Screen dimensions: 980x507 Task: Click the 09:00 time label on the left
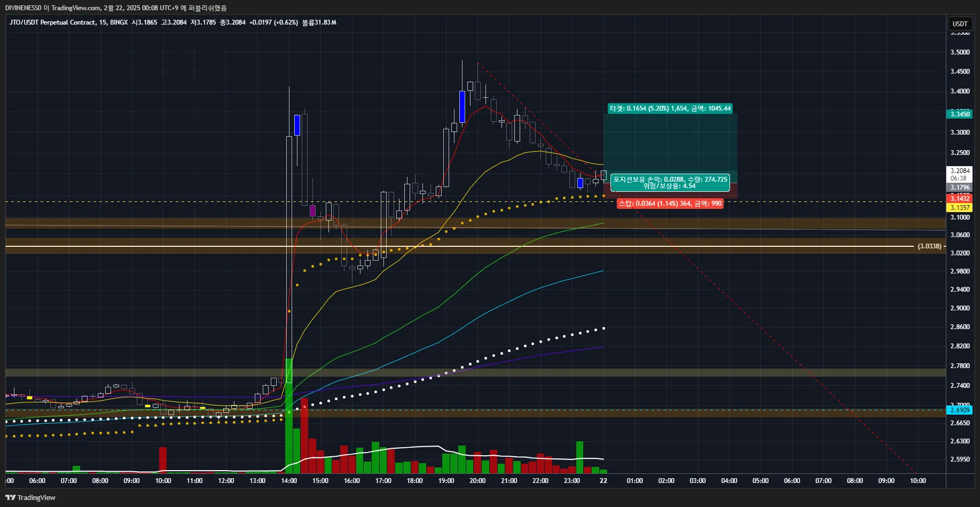tap(132, 481)
